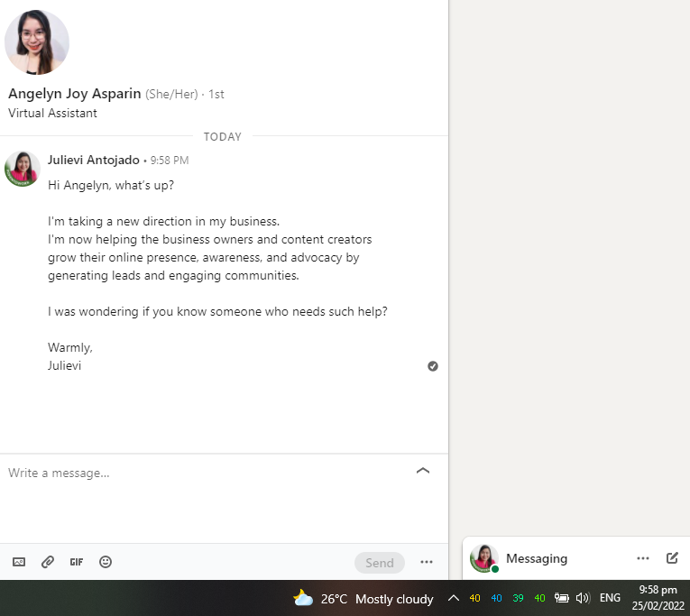This screenshot has height=616, width=690.
Task: Click the 'Hi Angelyn, what's up?' line
Action: 111,185
